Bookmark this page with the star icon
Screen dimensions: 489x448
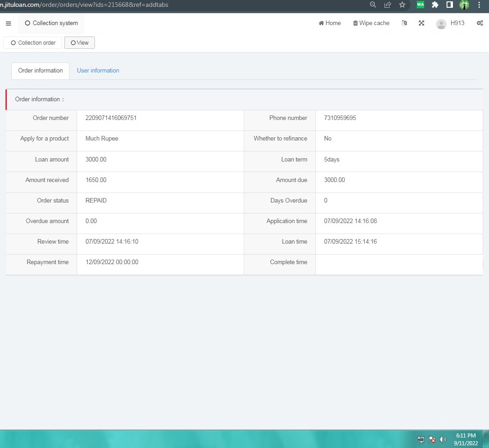point(402,5)
